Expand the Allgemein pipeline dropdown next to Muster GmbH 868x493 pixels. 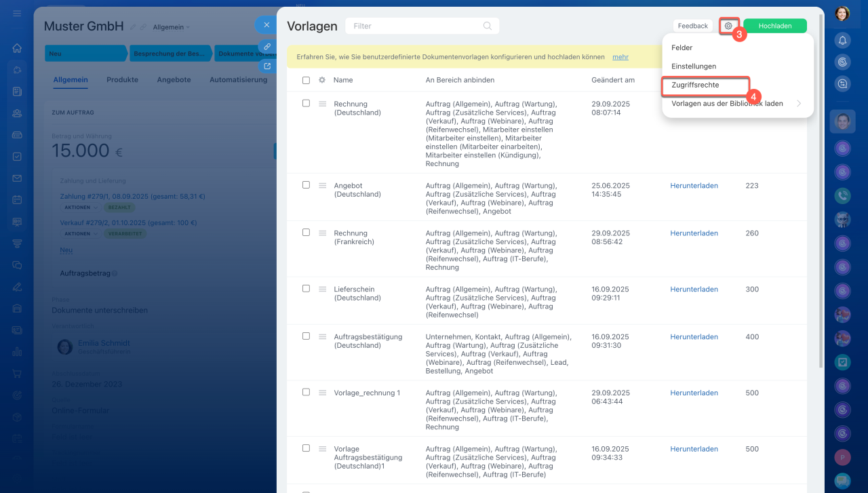click(172, 27)
